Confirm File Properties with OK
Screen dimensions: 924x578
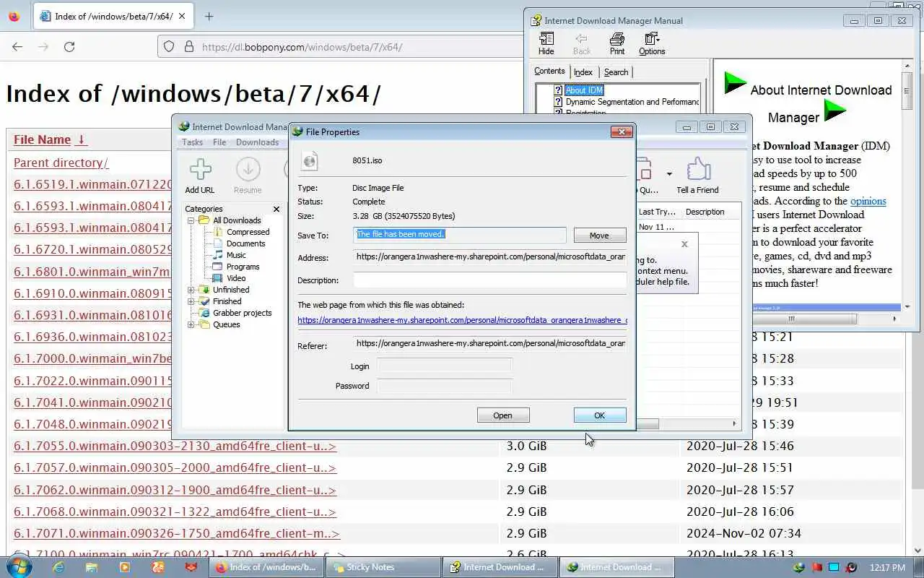pyautogui.click(x=599, y=415)
